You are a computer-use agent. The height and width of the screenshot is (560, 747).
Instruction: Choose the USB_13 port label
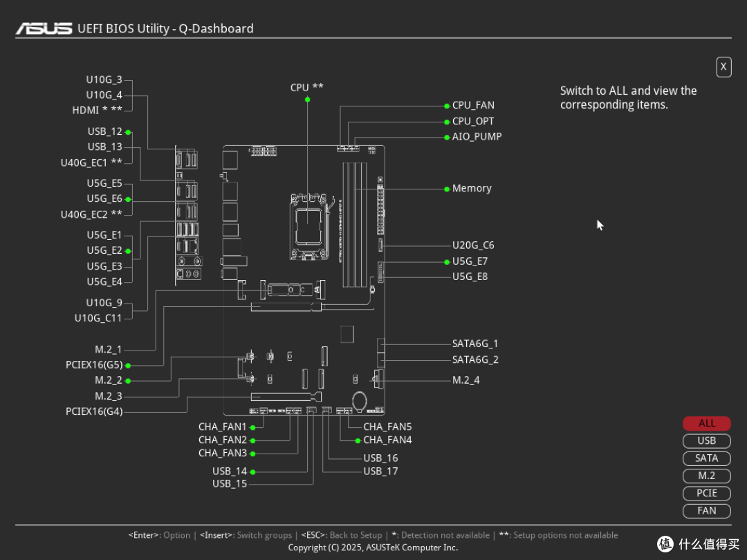tap(105, 147)
